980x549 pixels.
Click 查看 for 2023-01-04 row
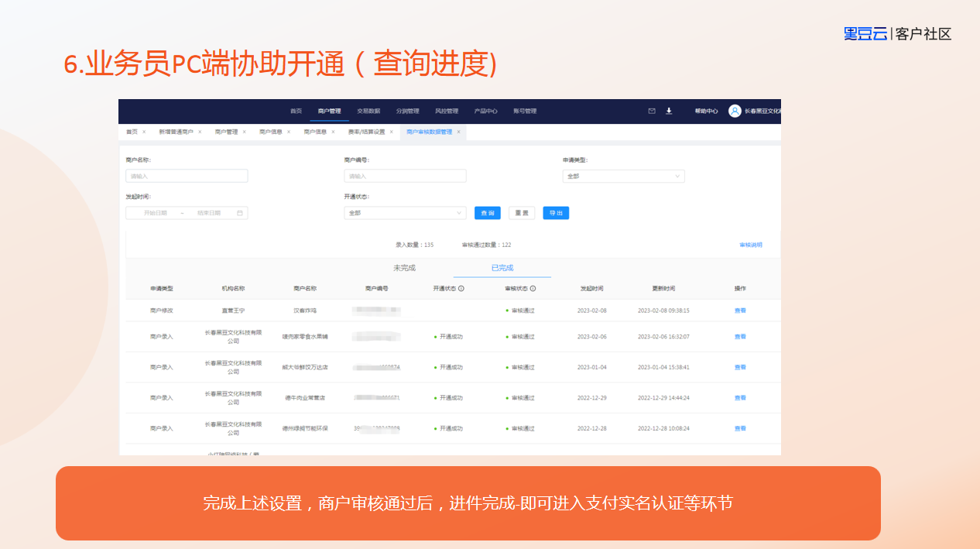pos(740,367)
